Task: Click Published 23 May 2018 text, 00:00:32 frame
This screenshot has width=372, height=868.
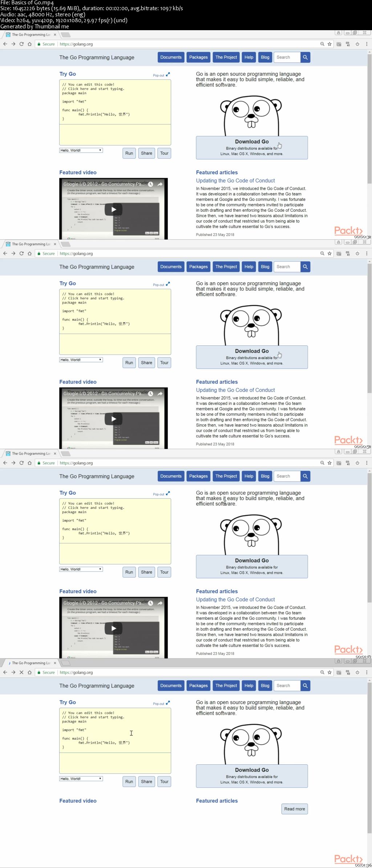Action: 215,235
